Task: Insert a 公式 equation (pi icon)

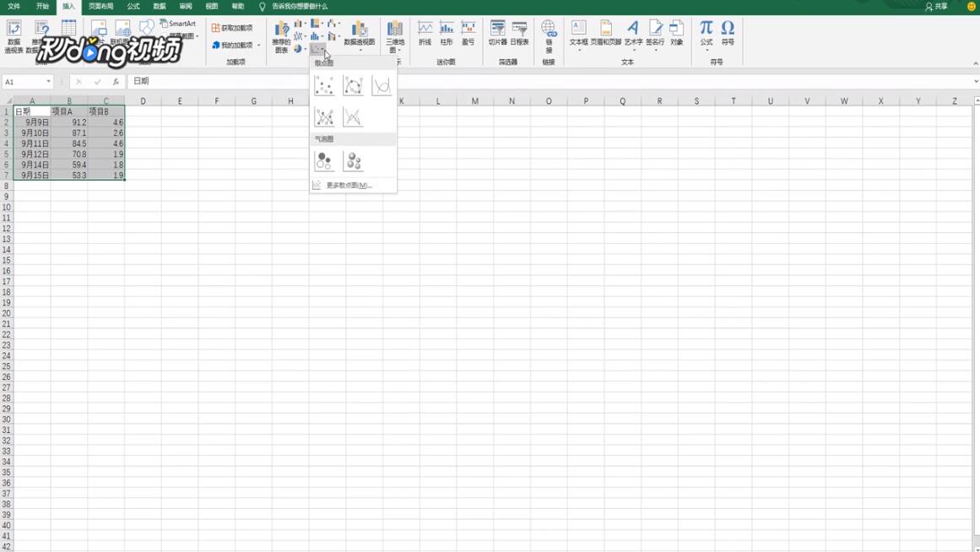Action: 707,35
